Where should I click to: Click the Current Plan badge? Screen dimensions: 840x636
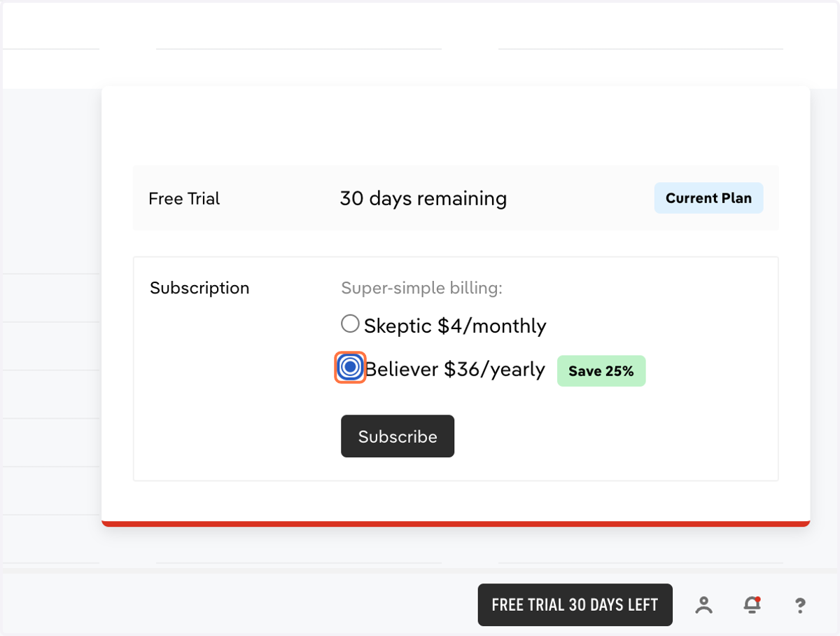point(708,198)
